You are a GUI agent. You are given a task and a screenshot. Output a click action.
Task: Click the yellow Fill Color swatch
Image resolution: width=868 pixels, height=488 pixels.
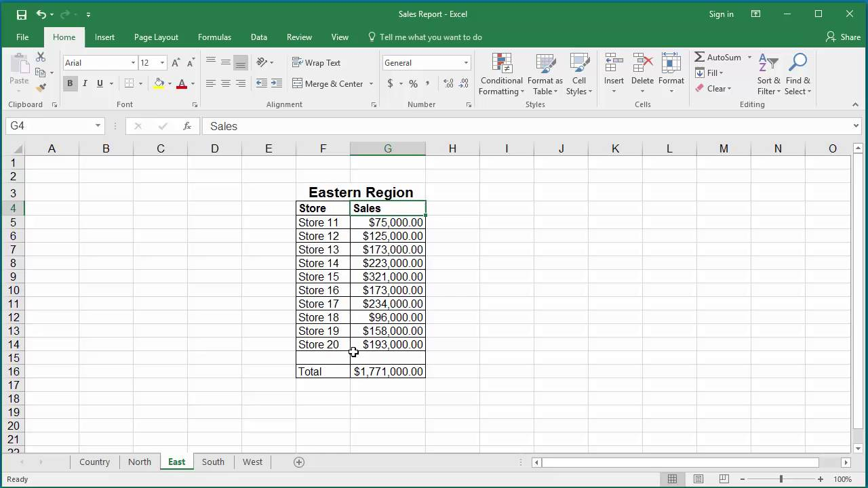pyautogui.click(x=159, y=83)
